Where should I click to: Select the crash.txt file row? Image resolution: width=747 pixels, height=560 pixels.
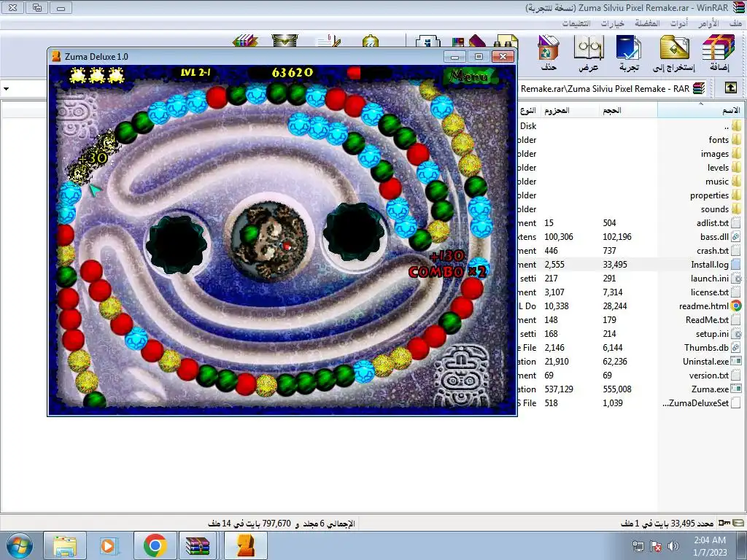(x=630, y=251)
